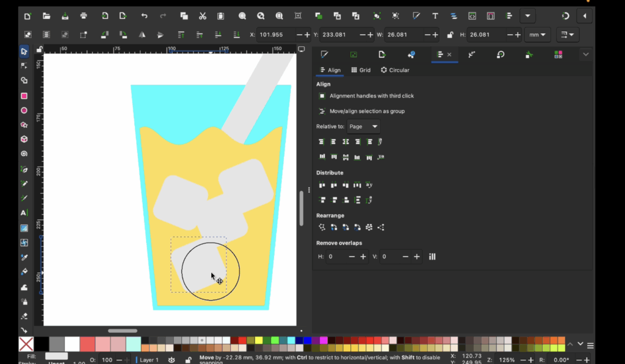Image resolution: width=625 pixels, height=364 pixels.
Task: Open the selection options dropdown after units
Action: coord(568,35)
